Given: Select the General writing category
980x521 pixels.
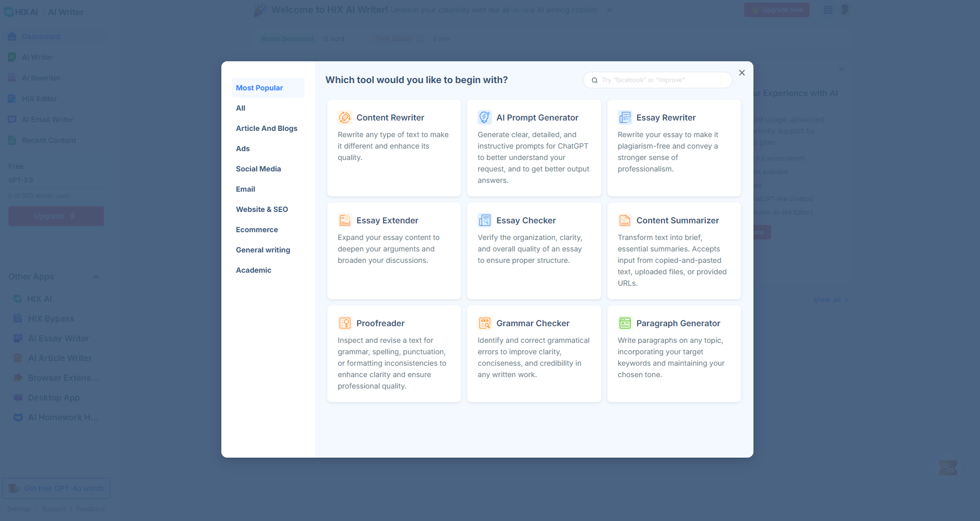Looking at the screenshot, I should (268, 250).
